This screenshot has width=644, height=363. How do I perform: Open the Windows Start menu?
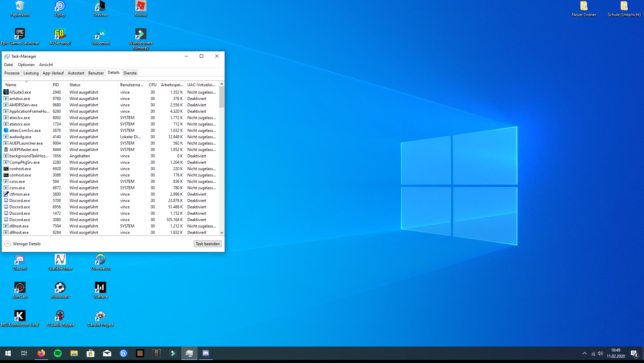pos(8,353)
